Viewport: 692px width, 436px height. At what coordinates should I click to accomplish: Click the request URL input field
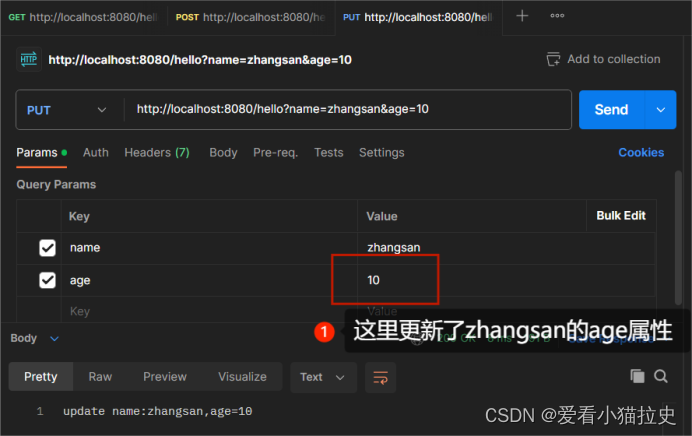pyautogui.click(x=348, y=109)
